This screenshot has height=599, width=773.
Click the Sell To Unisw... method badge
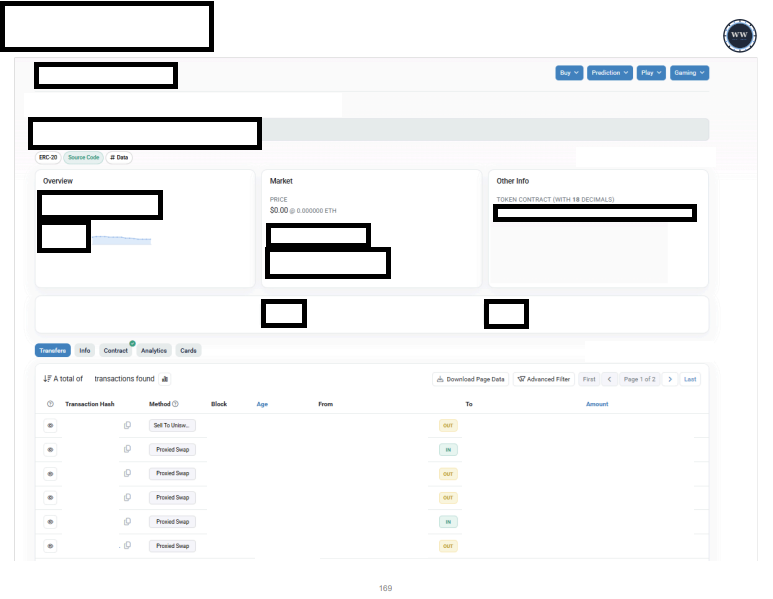[x=172, y=425]
